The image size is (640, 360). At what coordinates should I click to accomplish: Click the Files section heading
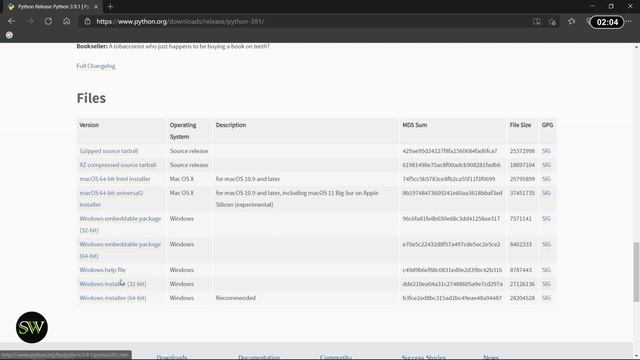pos(91,98)
